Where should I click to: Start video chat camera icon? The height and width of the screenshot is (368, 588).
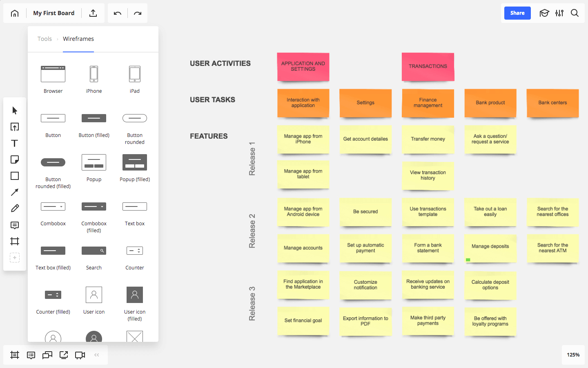(80, 355)
